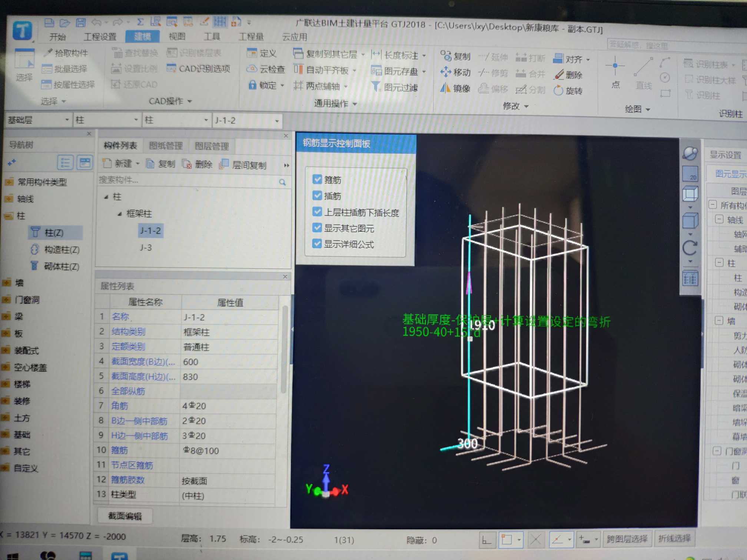
Task: Switch to 图层管理 tab
Action: click(212, 146)
